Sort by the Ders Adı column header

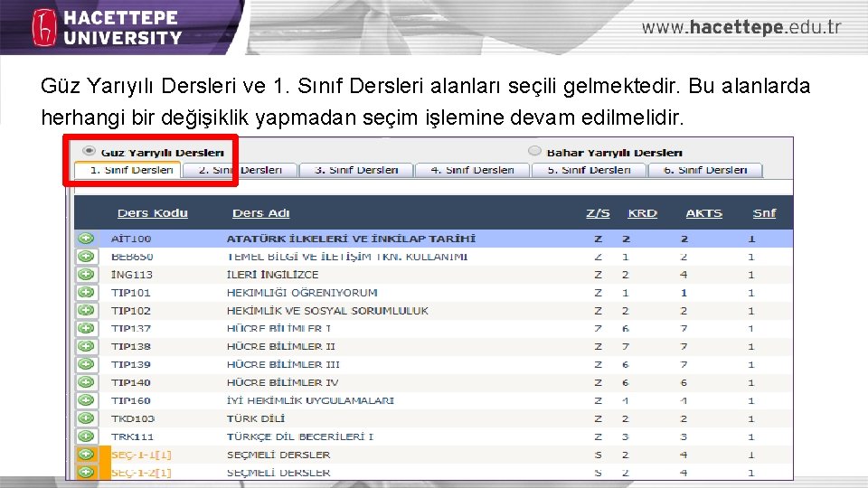coord(260,213)
